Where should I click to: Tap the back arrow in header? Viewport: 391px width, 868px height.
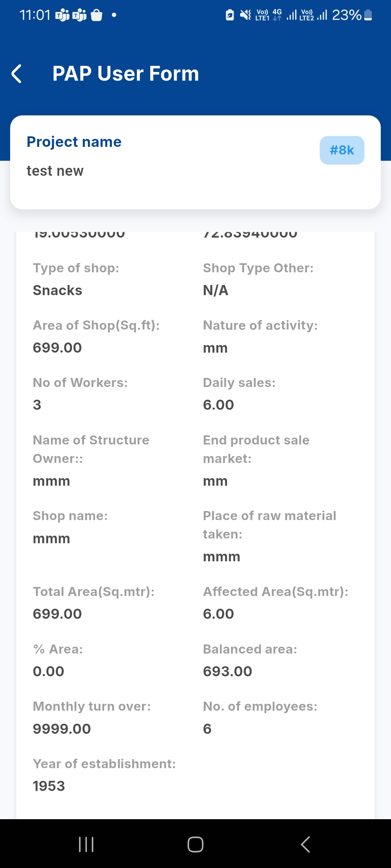17,74
